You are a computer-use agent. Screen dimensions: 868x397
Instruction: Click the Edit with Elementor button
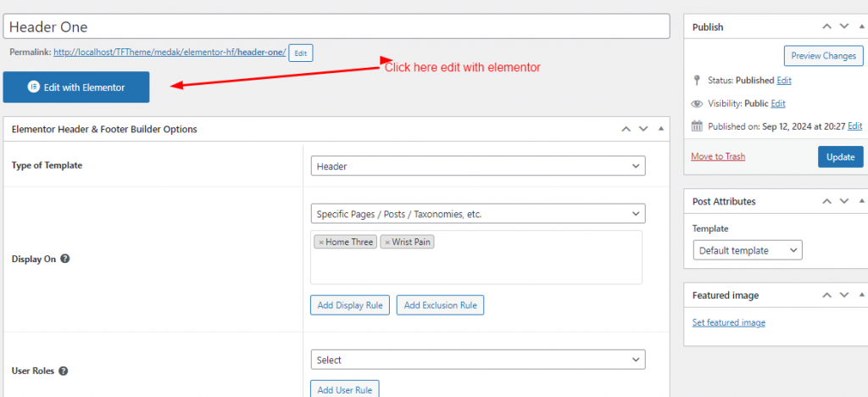click(76, 87)
